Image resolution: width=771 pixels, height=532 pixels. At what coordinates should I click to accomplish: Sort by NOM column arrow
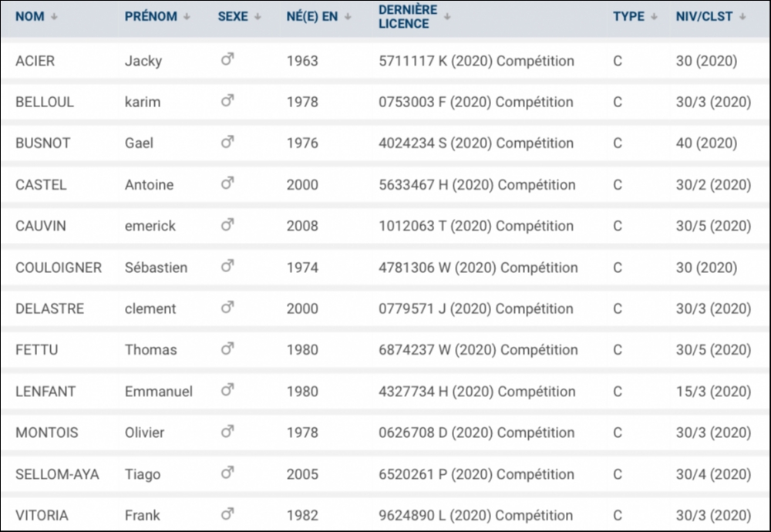coord(54,17)
